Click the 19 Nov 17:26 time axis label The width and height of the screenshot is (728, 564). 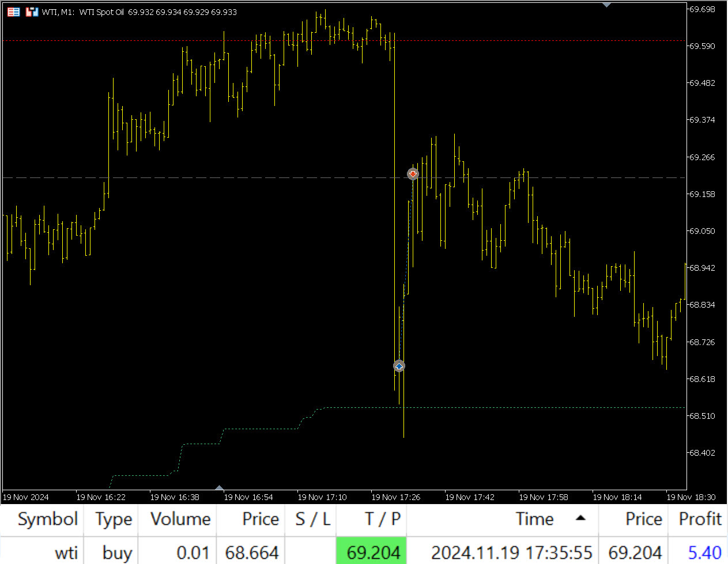tap(396, 497)
